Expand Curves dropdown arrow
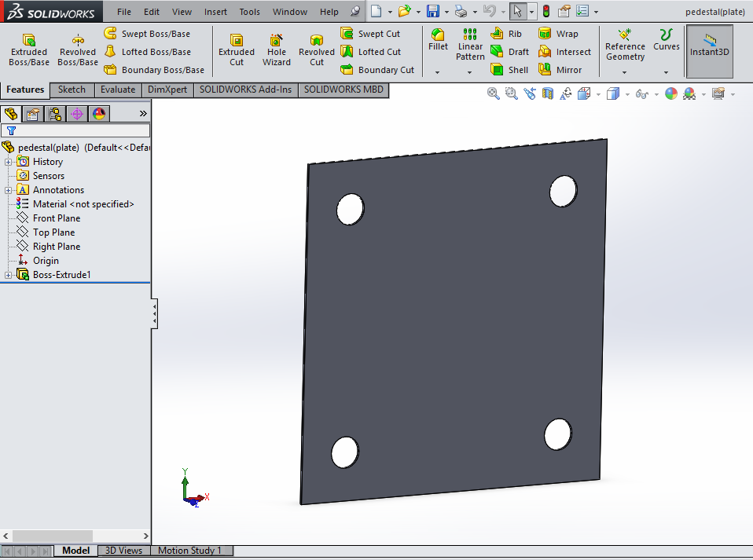 [666, 72]
